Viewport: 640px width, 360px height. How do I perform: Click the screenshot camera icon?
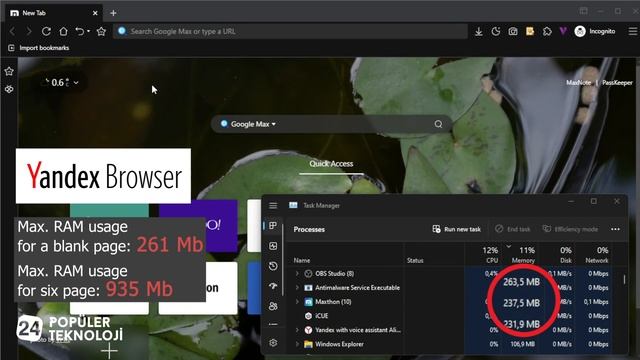click(513, 31)
